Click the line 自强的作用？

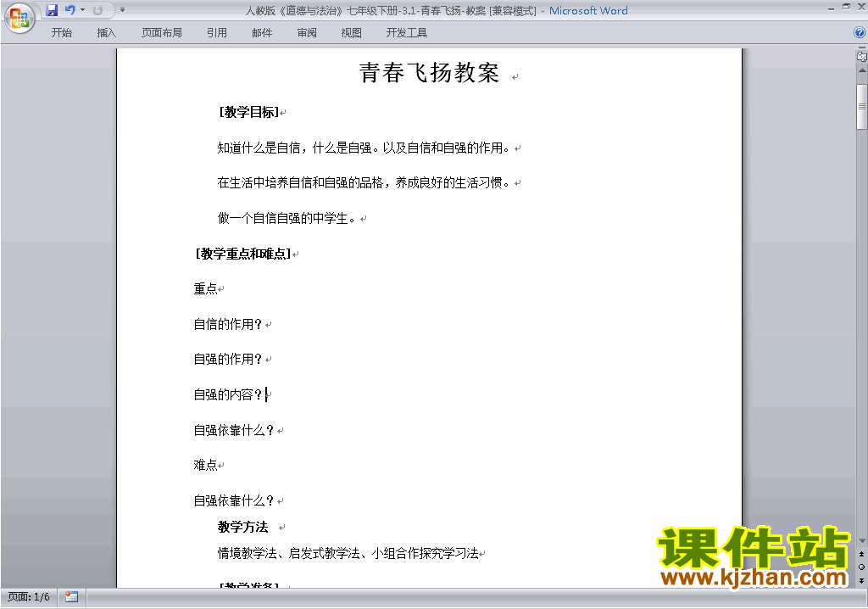(x=228, y=359)
